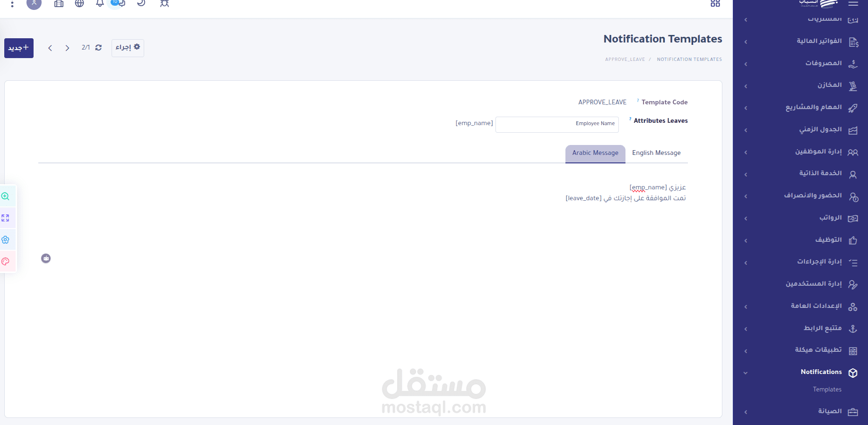
Task: Open the إجراء action button
Action: point(128,48)
